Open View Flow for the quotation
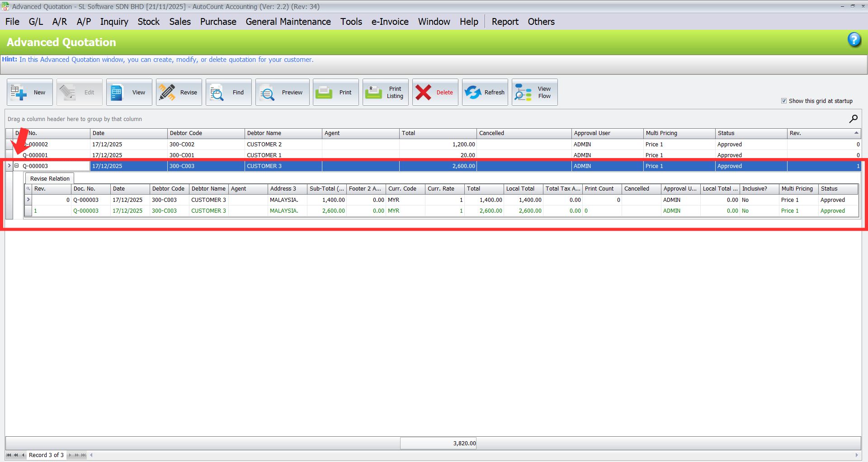 pyautogui.click(x=534, y=92)
